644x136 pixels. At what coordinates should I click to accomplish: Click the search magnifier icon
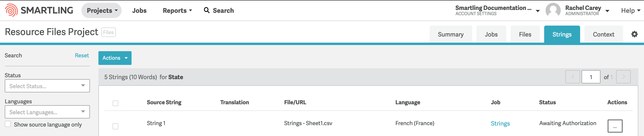point(207,10)
